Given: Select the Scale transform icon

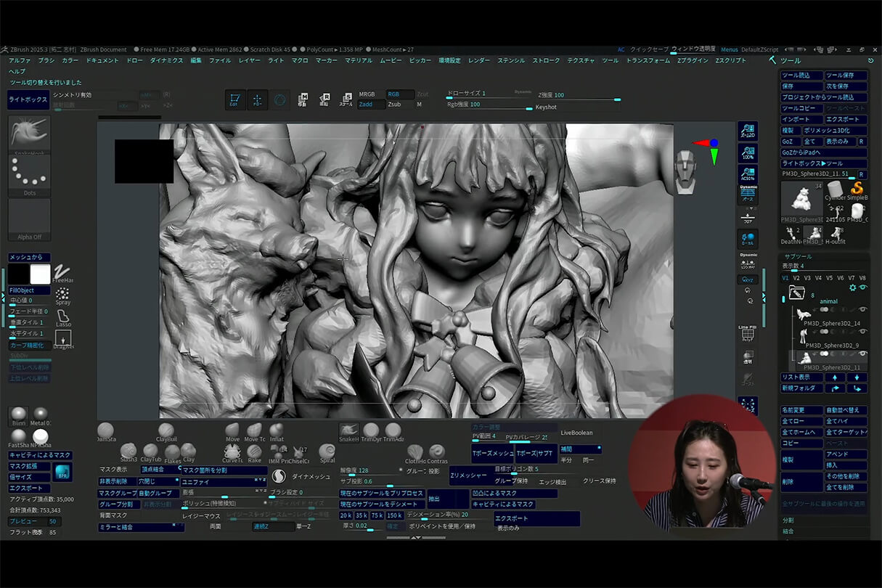Looking at the screenshot, I should (346, 99).
